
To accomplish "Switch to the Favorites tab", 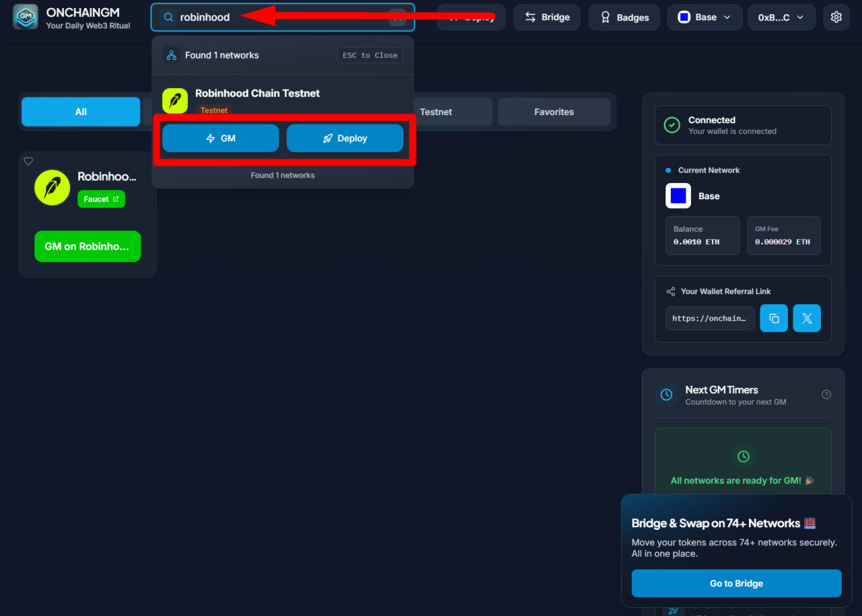I will pyautogui.click(x=554, y=112).
